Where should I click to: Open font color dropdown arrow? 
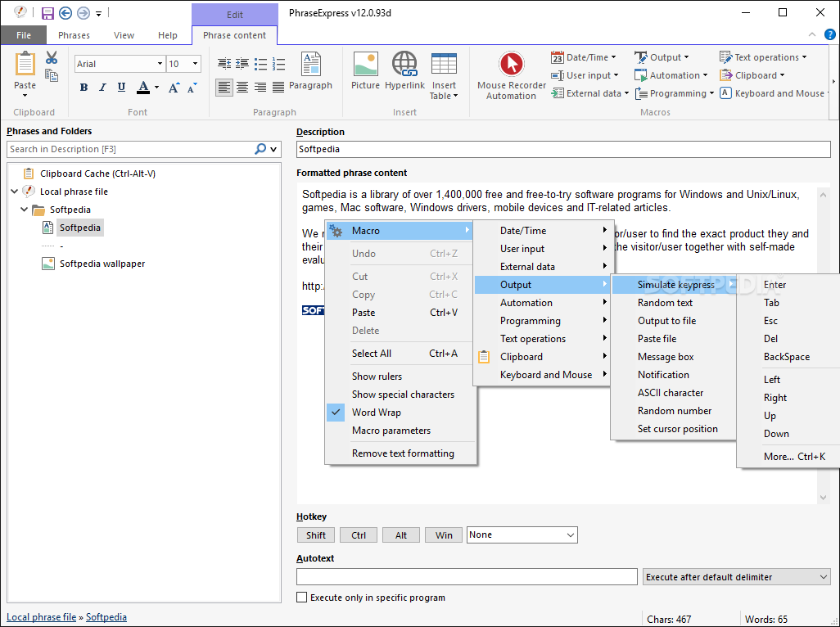click(156, 88)
